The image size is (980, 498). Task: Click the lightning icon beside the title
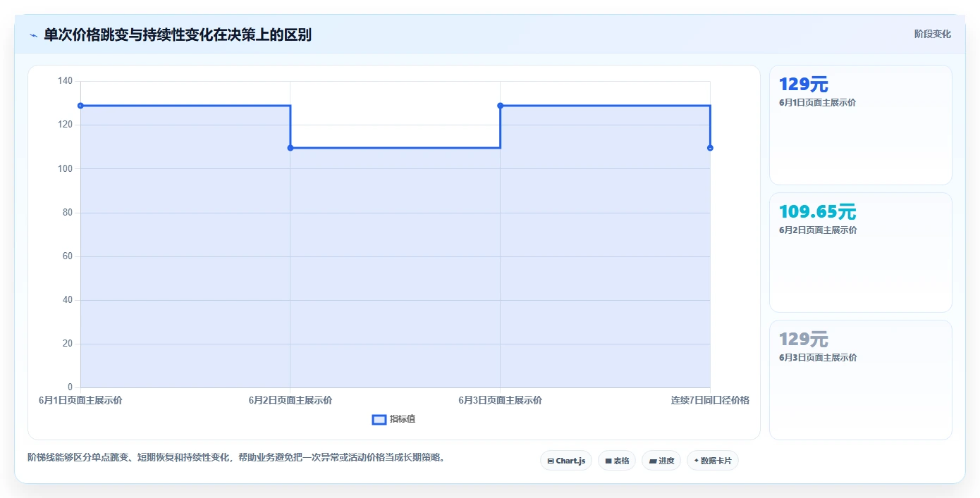point(33,35)
